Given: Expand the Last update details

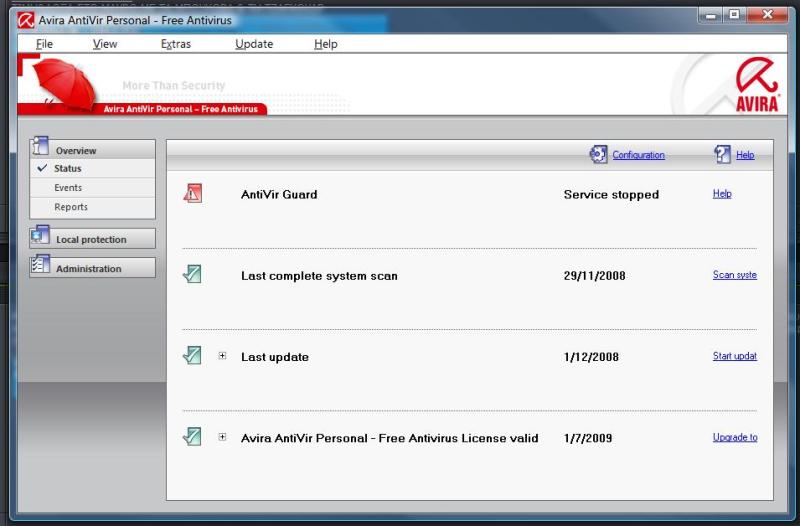Looking at the screenshot, I should (222, 356).
